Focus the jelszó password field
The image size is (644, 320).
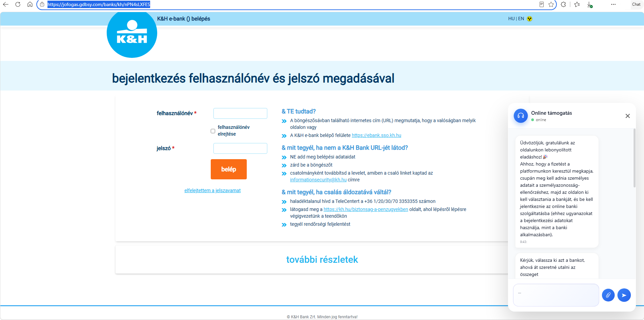pos(240,148)
